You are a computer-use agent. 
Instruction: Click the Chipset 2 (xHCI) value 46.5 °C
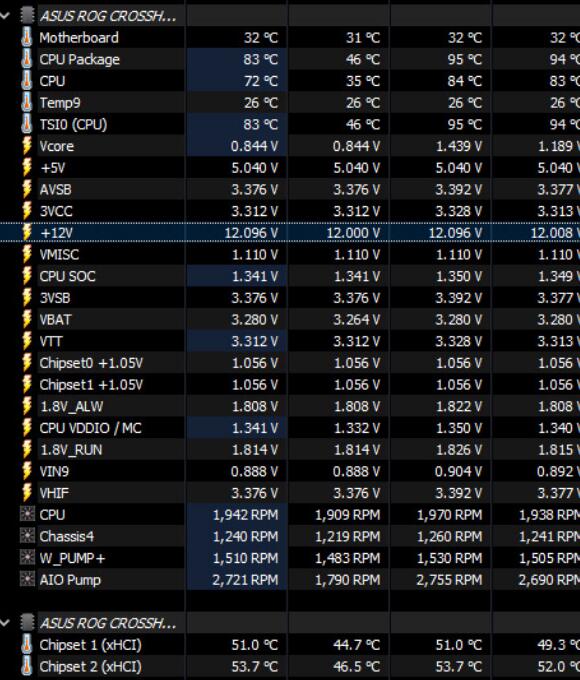(x=357, y=667)
